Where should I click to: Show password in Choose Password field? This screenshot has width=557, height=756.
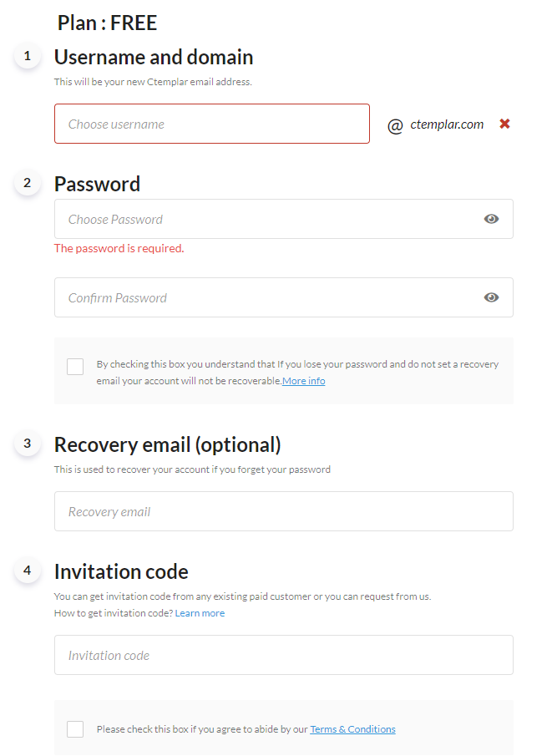[x=491, y=219]
